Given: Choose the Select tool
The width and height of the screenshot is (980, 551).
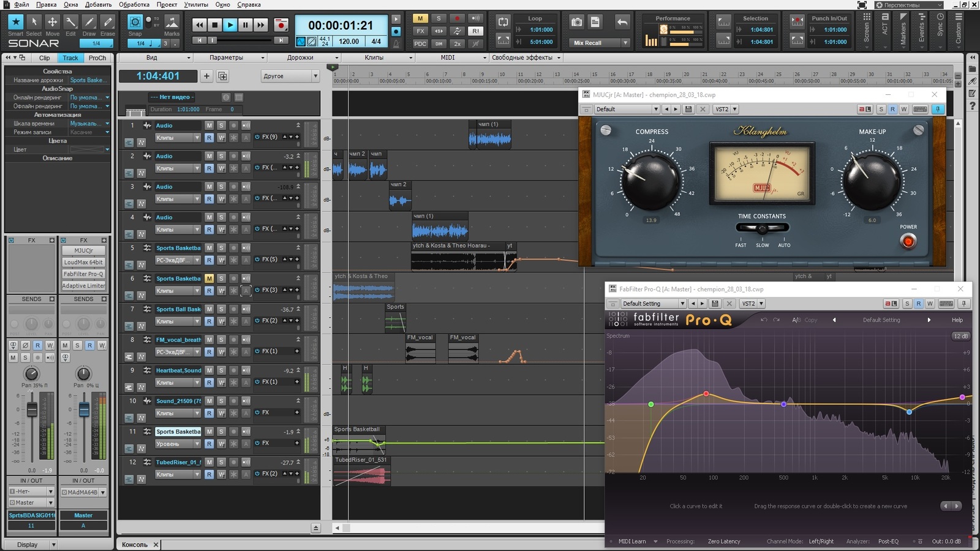Looking at the screenshot, I should pyautogui.click(x=34, y=21).
